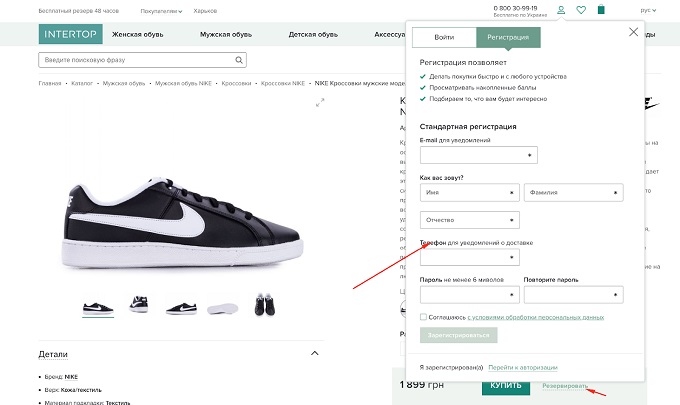Click the green КУПИТЬ button

point(505,384)
